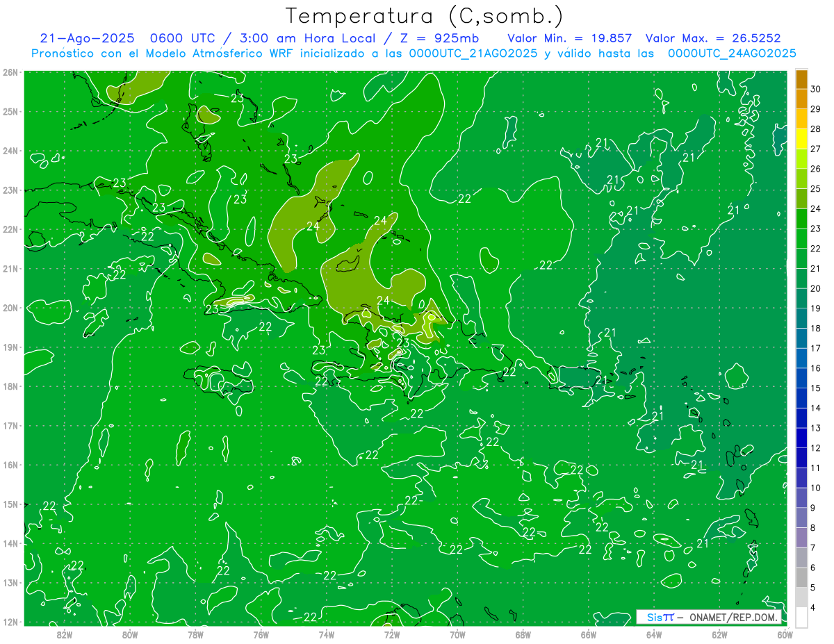Click the latitude label "14N"
834x644 pixels.
point(10,543)
